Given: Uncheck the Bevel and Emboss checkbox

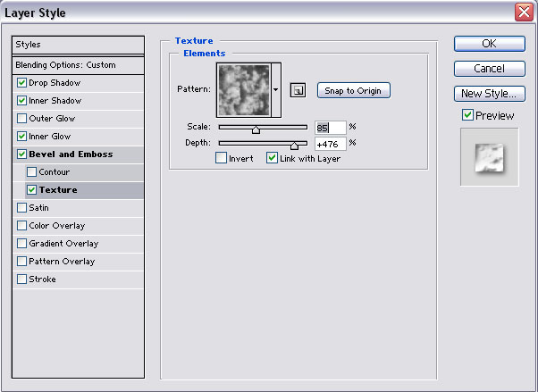Looking at the screenshot, I should tap(21, 154).
